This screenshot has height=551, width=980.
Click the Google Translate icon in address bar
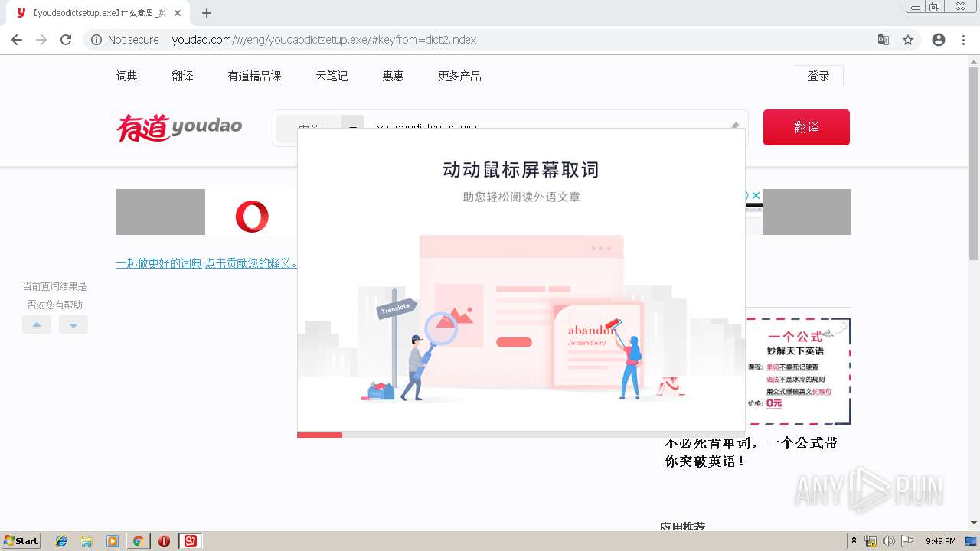pos(884,40)
